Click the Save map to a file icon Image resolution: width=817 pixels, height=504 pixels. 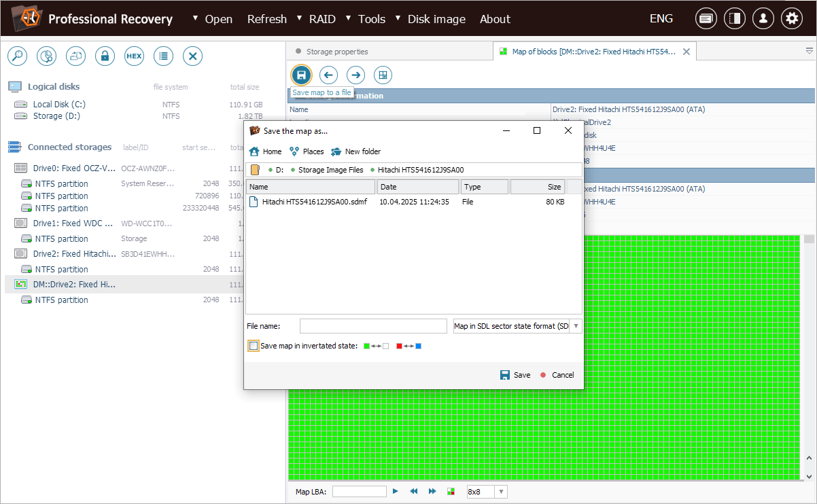[x=301, y=75]
